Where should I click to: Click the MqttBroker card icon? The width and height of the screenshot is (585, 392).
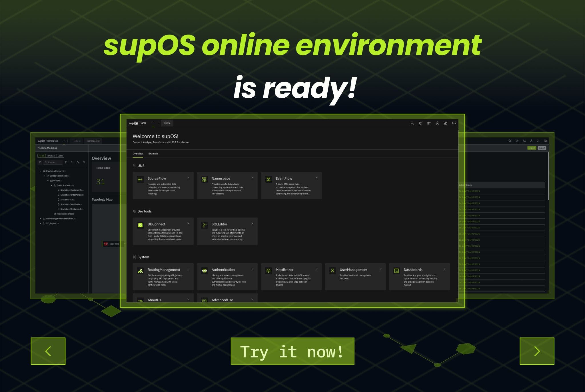coord(268,271)
